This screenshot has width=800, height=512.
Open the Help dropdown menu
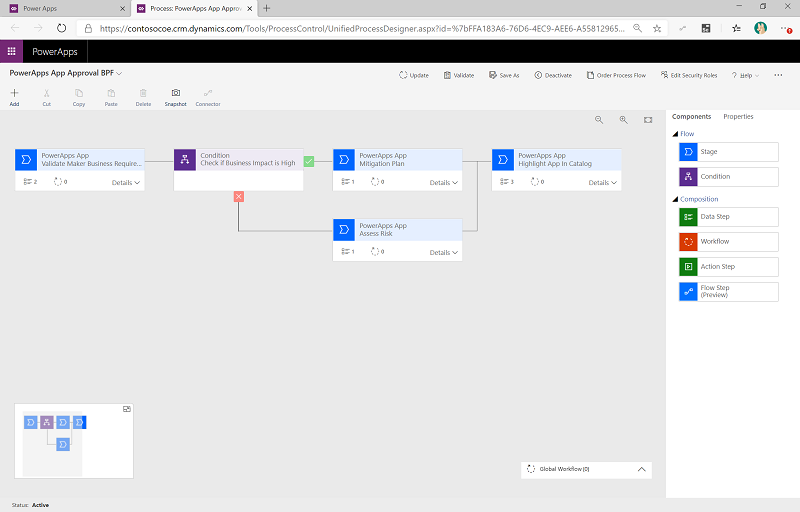click(x=745, y=75)
